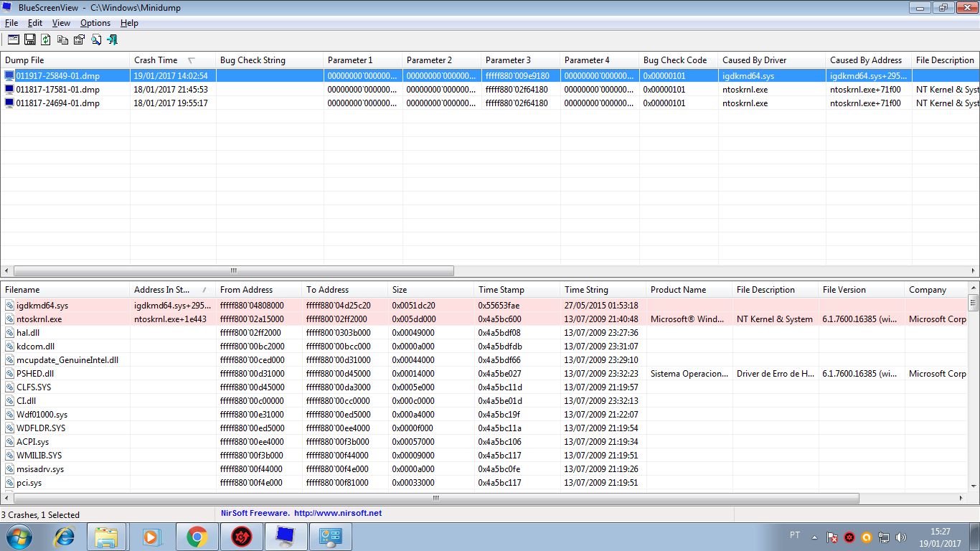Viewport: 980px width, 551px height.
Task: Select msisadrv.sys driver row
Action: [x=484, y=469]
